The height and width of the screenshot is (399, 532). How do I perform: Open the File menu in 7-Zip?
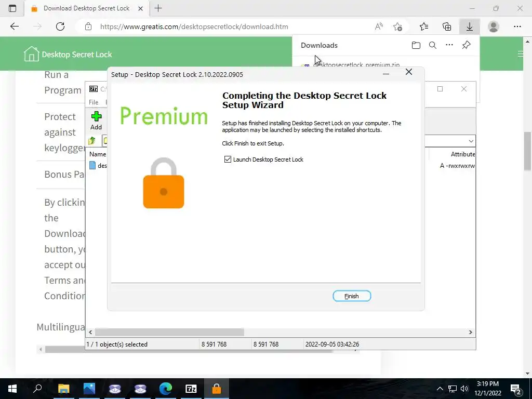point(94,102)
